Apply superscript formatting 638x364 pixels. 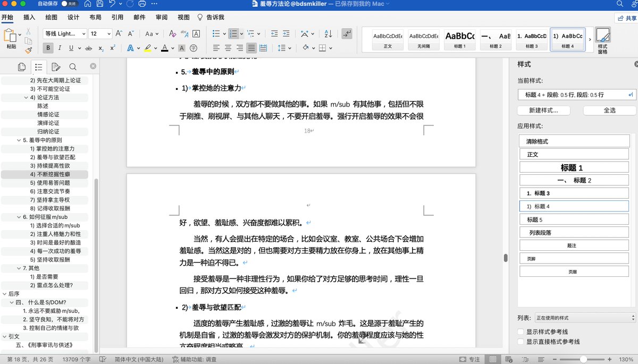point(113,48)
